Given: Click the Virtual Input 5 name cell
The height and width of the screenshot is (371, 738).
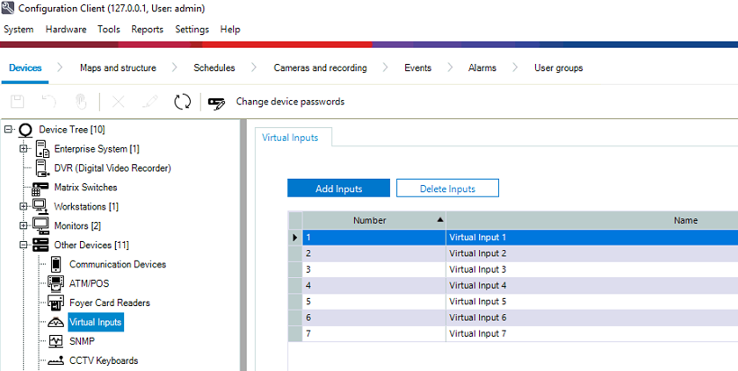Looking at the screenshot, I should pyautogui.click(x=592, y=301).
